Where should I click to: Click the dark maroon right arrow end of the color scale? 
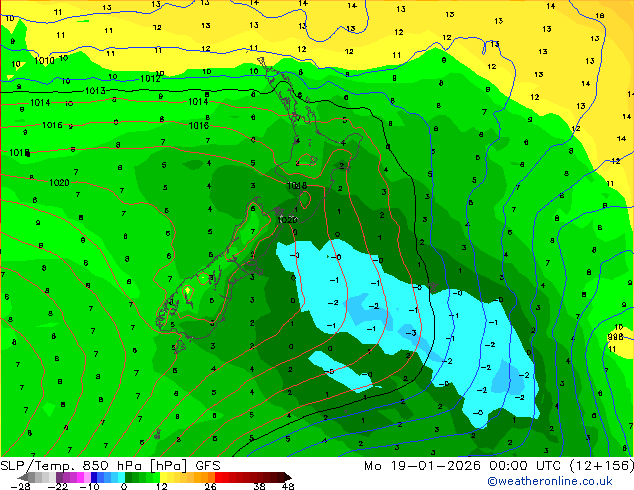coord(287,477)
